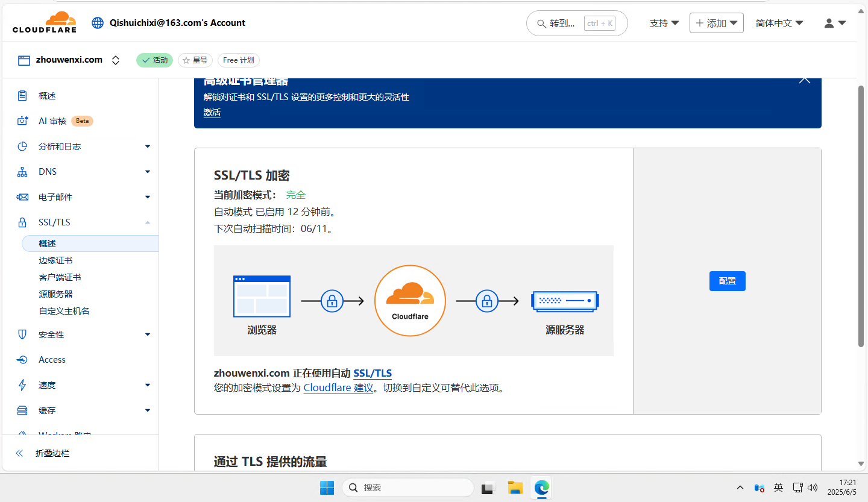Open 自定义主机名 submenu item
Viewport: 868px width, 502px height.
point(64,311)
